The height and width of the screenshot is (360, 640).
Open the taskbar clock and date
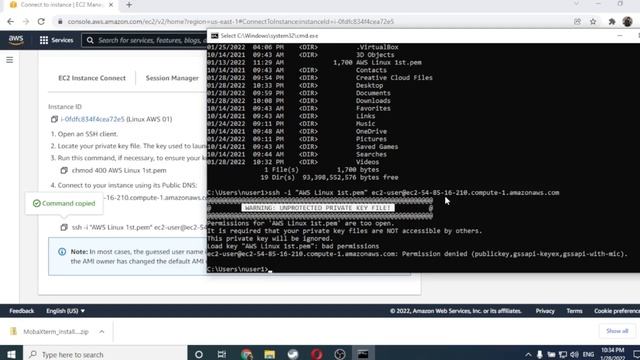[613, 354]
